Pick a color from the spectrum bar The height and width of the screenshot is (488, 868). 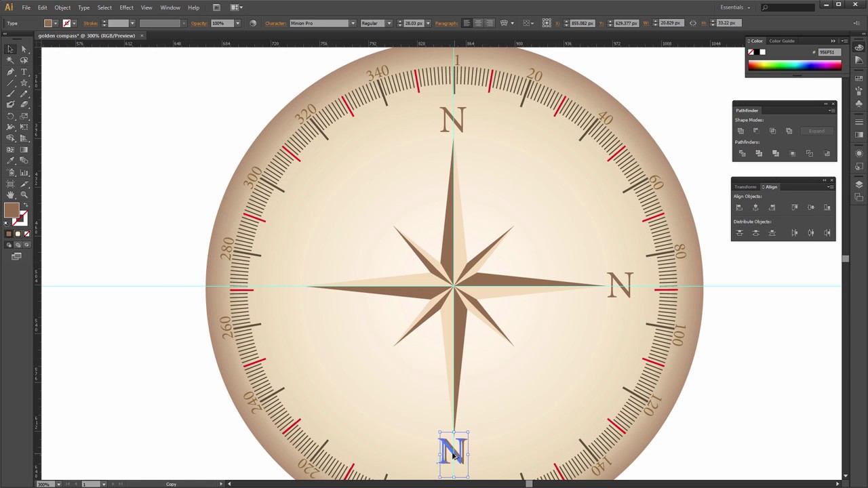pos(795,65)
